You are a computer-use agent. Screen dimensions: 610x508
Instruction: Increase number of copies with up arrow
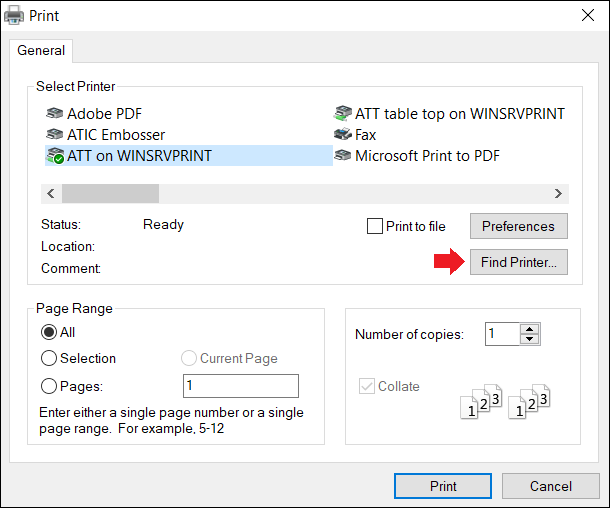point(529,329)
